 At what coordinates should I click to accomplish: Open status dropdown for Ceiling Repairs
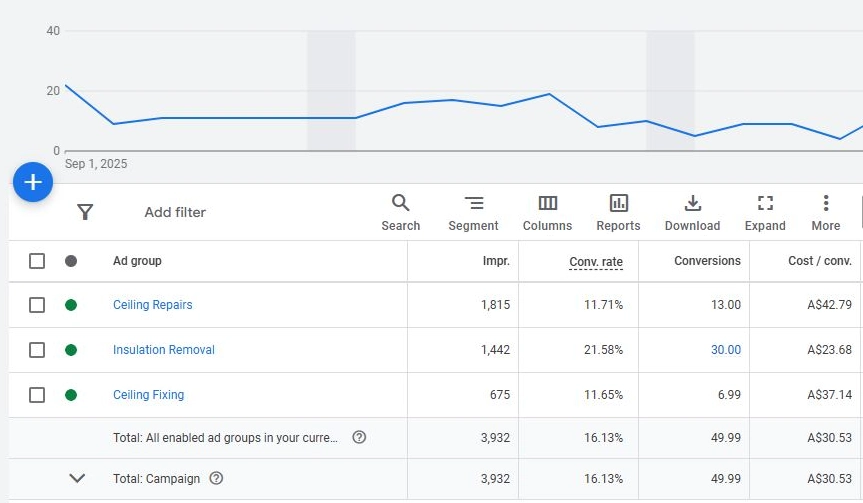(71, 305)
